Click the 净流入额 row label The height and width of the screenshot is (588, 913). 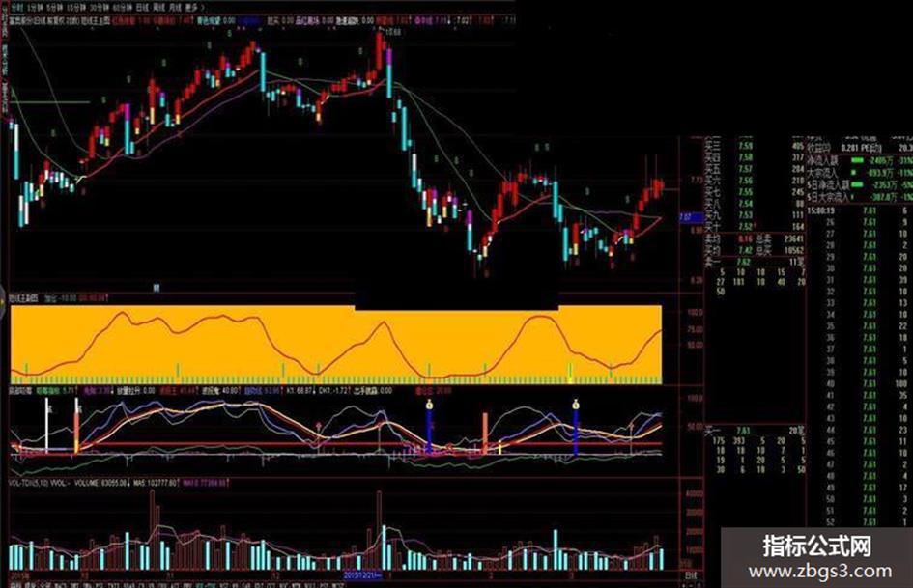[x=822, y=160]
